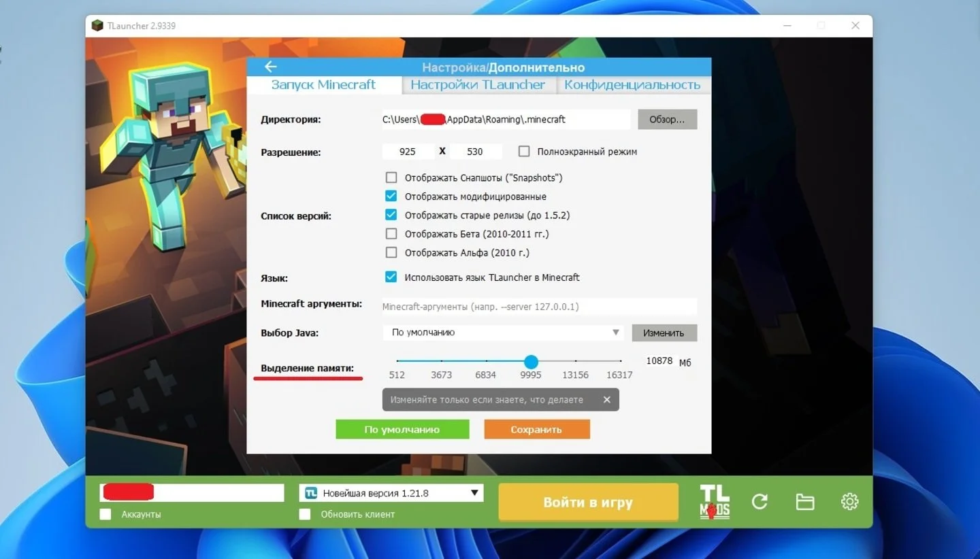The width and height of the screenshot is (980, 559).
Task: Click the Войти в игру button
Action: tap(588, 503)
